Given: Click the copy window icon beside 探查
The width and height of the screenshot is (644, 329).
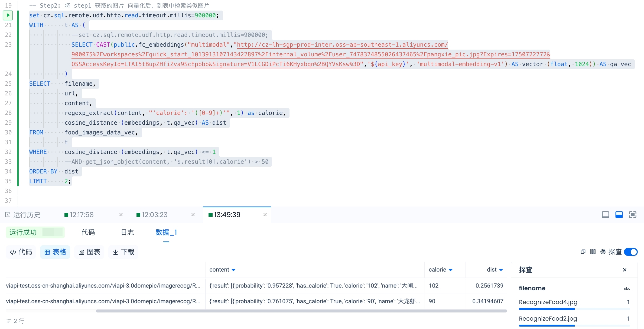Looking at the screenshot, I should [583, 252].
